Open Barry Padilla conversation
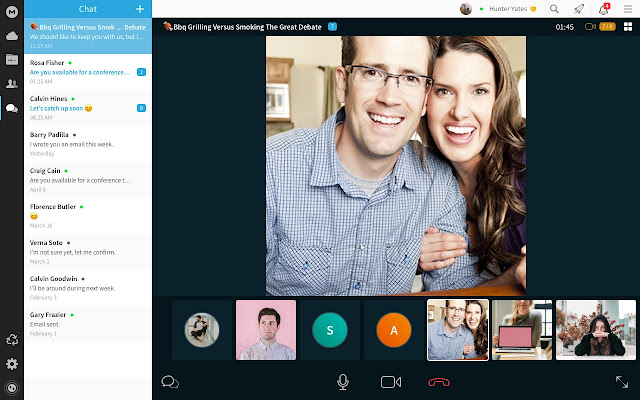 click(x=88, y=144)
